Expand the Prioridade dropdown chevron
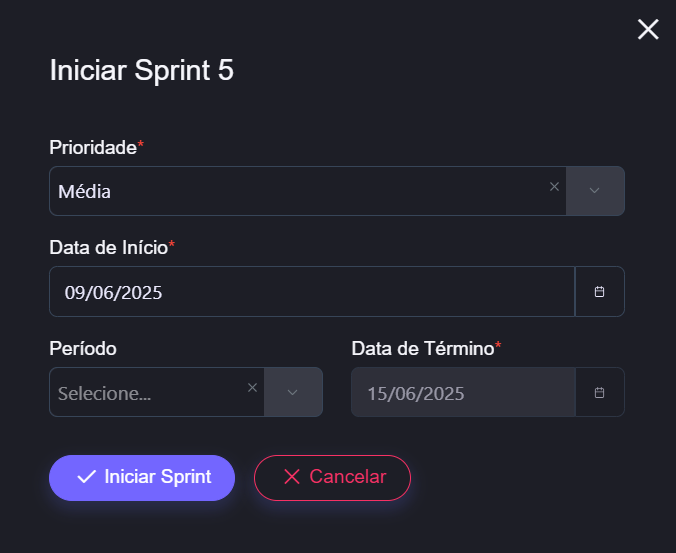Viewport: 676px width, 553px height. tap(595, 191)
